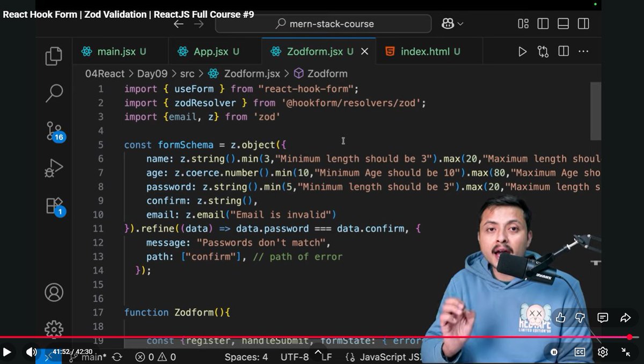The height and width of the screenshot is (364, 644).
Task: Dislike the video with thumbs down
Action: (580, 318)
